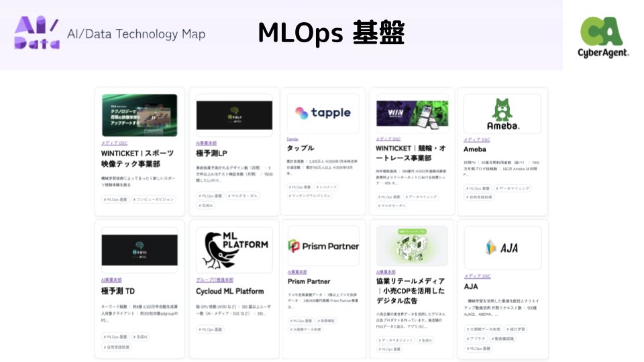Open the WINTICKET sports video banner image

(140, 115)
